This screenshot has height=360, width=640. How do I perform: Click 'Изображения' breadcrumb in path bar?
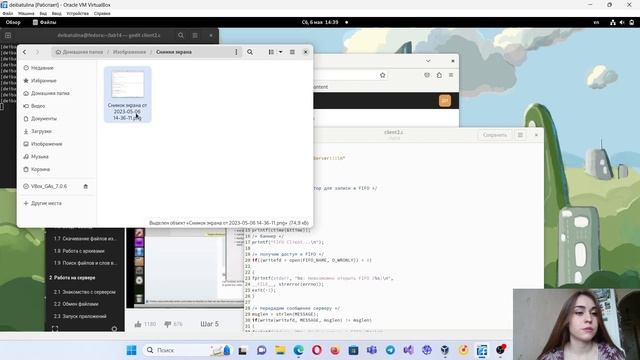pyautogui.click(x=129, y=52)
